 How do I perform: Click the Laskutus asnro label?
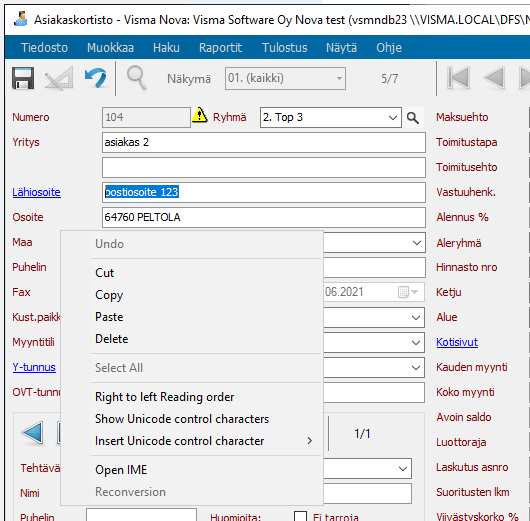pyautogui.click(x=472, y=467)
